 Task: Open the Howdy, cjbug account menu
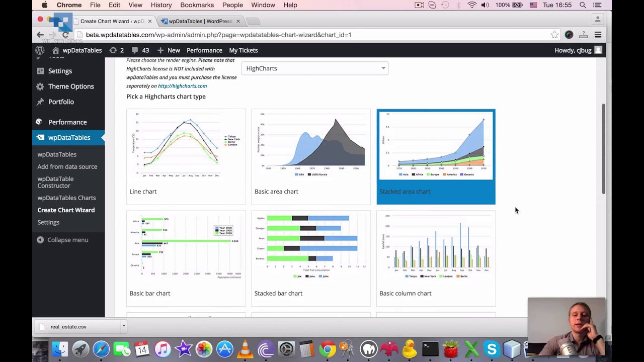tap(578, 50)
